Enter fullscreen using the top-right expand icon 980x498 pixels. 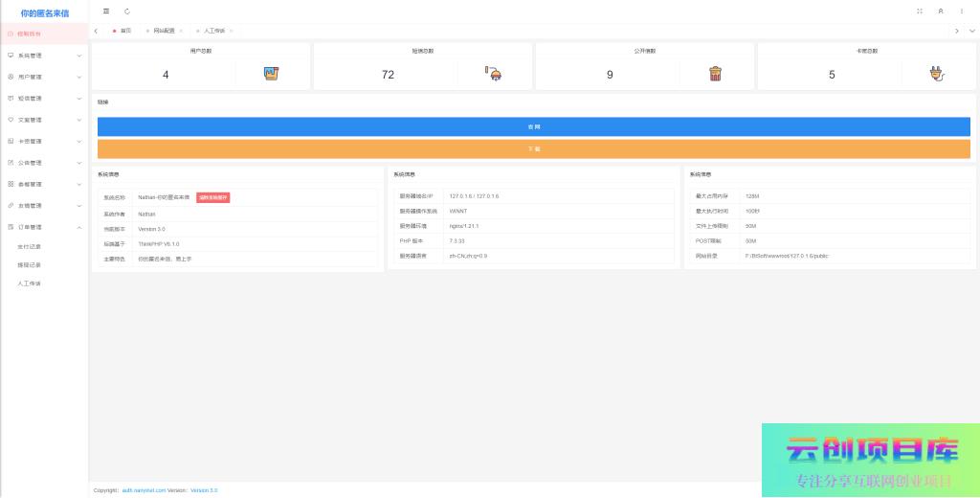[920, 11]
